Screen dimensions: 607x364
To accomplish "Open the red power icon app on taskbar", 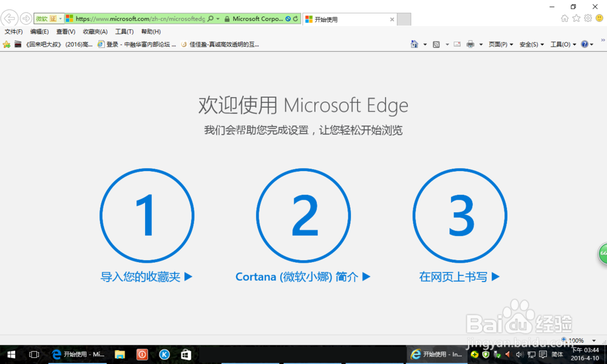I will [x=142, y=354].
